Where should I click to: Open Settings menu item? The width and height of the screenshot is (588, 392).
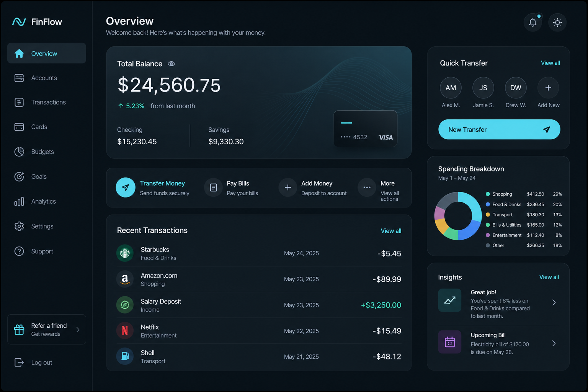click(x=47, y=226)
